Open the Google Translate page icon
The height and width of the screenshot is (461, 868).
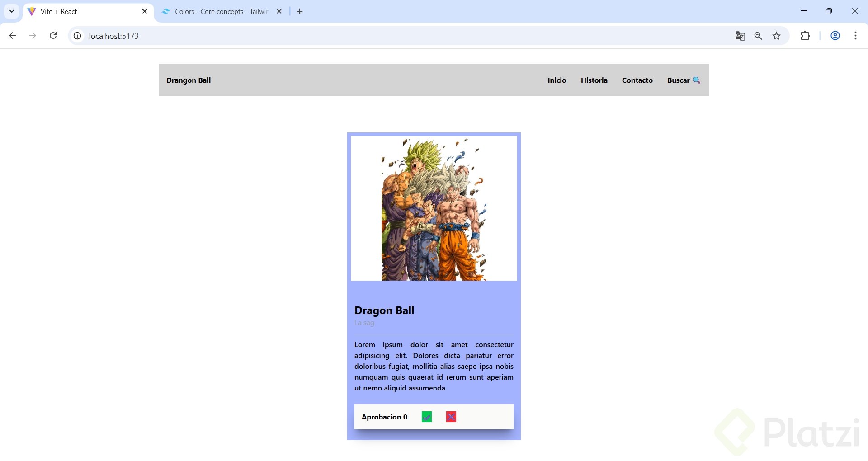pos(740,36)
